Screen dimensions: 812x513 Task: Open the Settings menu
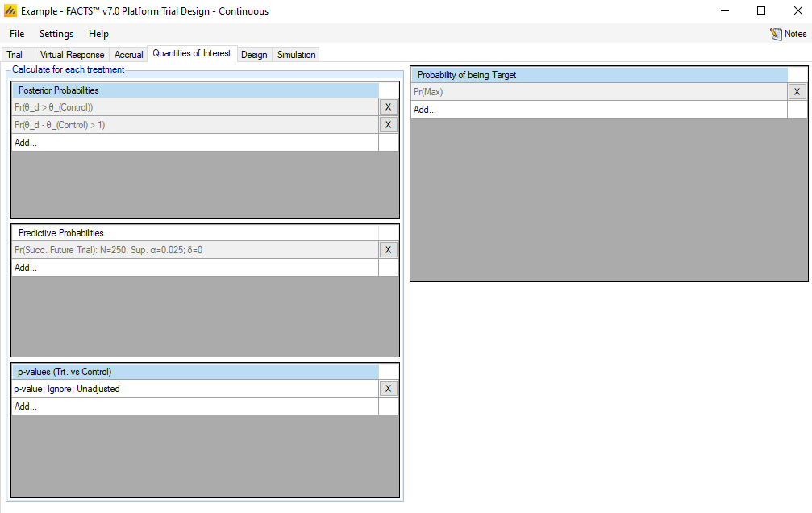coord(56,34)
